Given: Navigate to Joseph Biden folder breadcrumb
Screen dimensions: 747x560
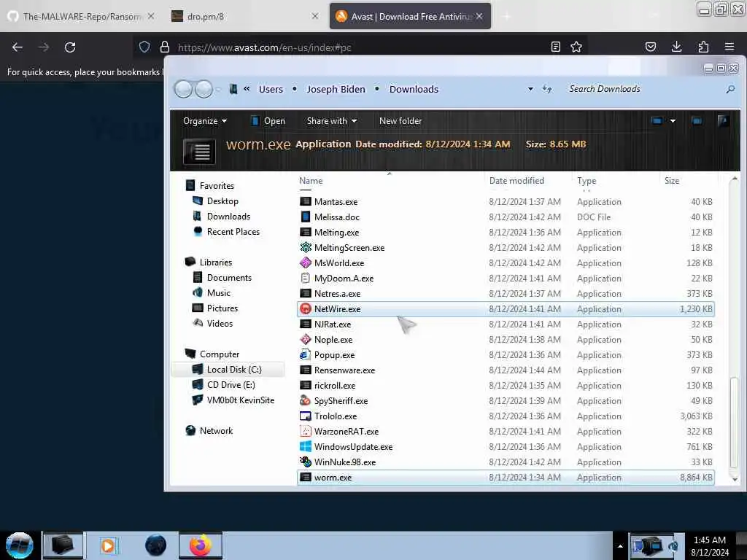Looking at the screenshot, I should [336, 89].
